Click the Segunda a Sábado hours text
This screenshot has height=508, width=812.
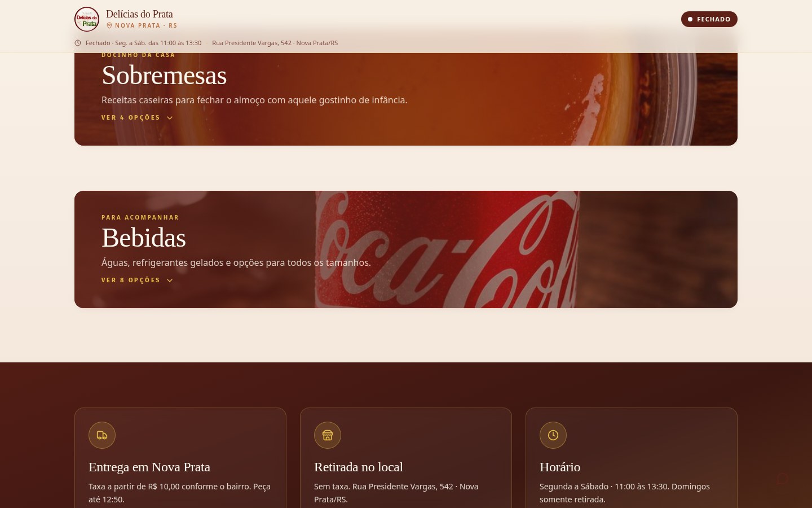click(625, 493)
